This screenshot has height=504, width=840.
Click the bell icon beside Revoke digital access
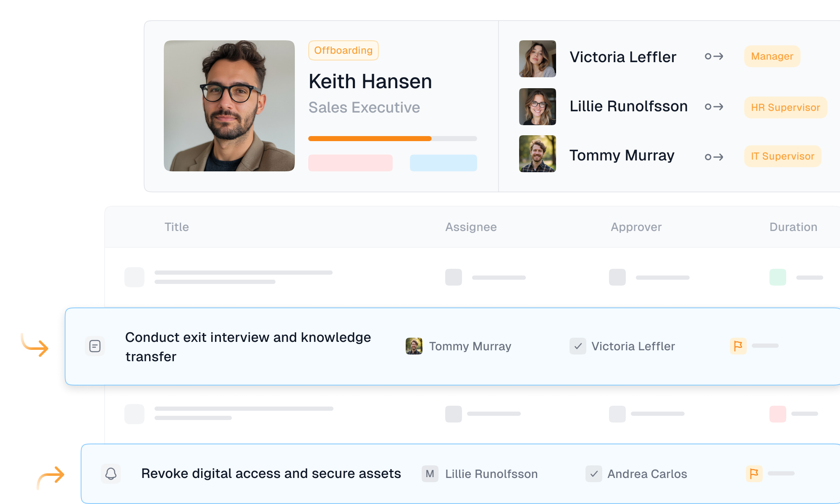point(111,474)
